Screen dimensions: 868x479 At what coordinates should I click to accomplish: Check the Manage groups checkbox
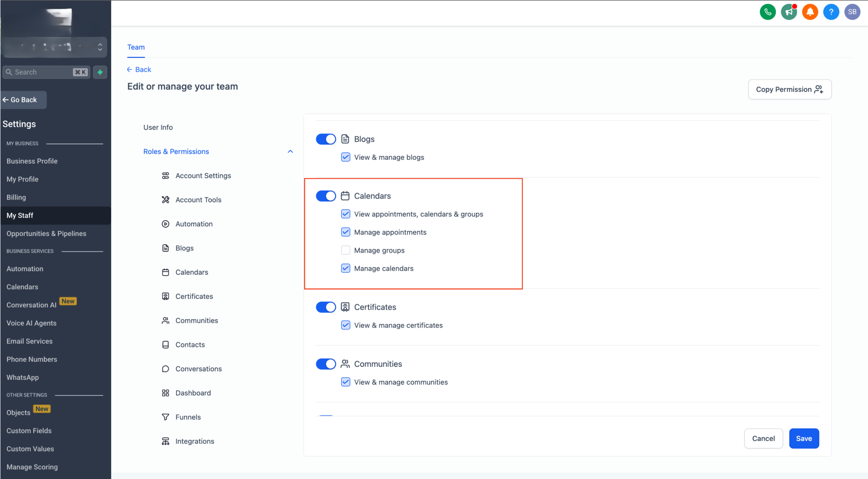345,250
